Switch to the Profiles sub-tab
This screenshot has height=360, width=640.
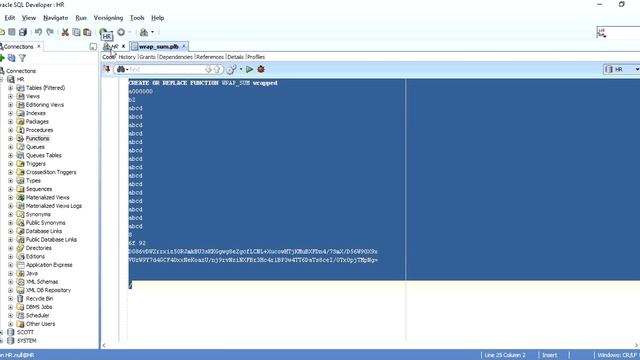pyautogui.click(x=256, y=57)
